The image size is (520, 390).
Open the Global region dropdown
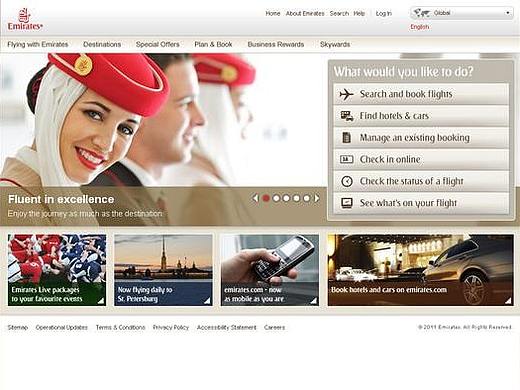tap(462, 13)
